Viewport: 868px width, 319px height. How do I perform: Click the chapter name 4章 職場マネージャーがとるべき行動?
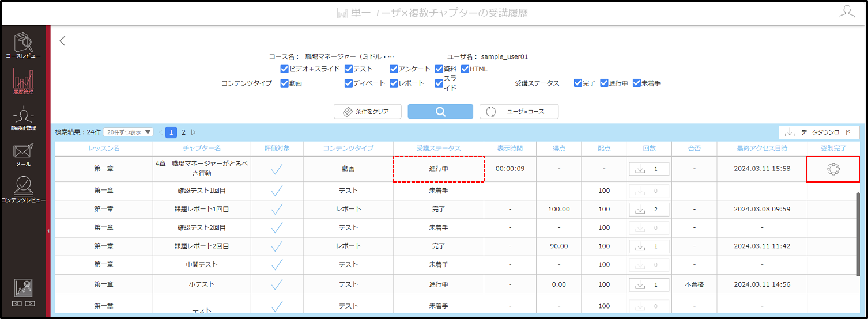coord(202,169)
